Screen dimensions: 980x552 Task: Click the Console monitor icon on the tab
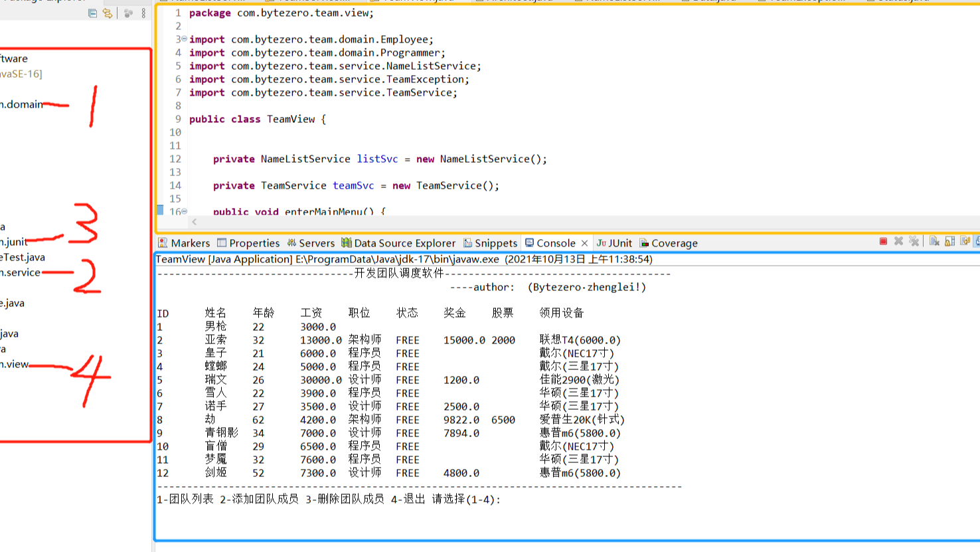[x=529, y=242]
